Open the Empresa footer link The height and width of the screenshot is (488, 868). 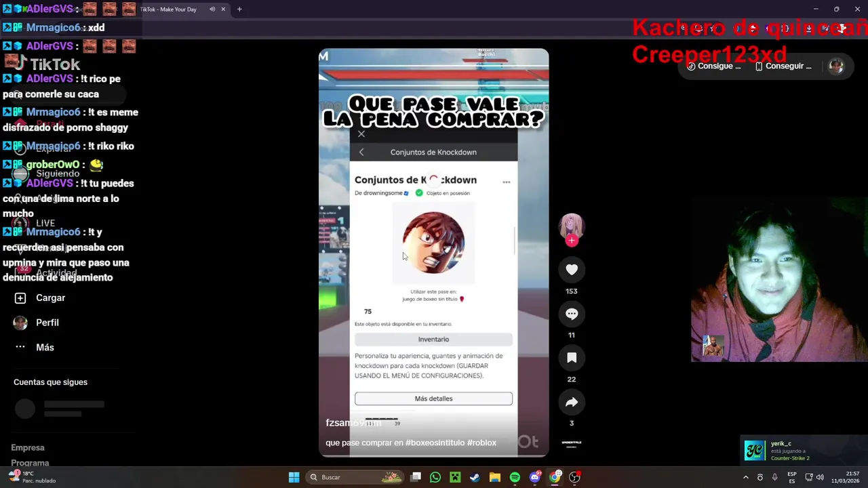pyautogui.click(x=28, y=447)
